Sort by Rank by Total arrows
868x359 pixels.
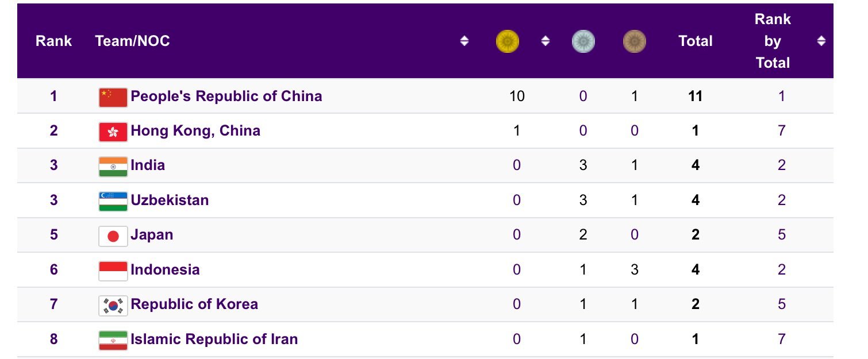pyautogui.click(x=821, y=41)
